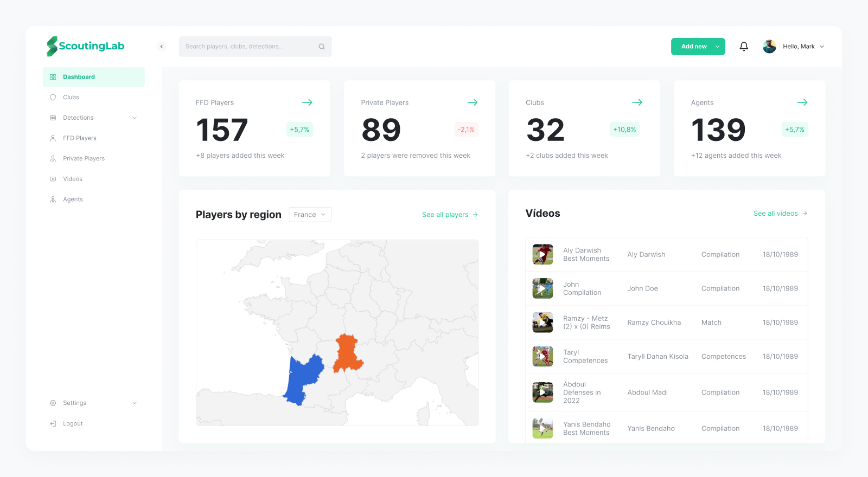Click the Hello, Mark greeting text
868x477 pixels.
coord(799,47)
